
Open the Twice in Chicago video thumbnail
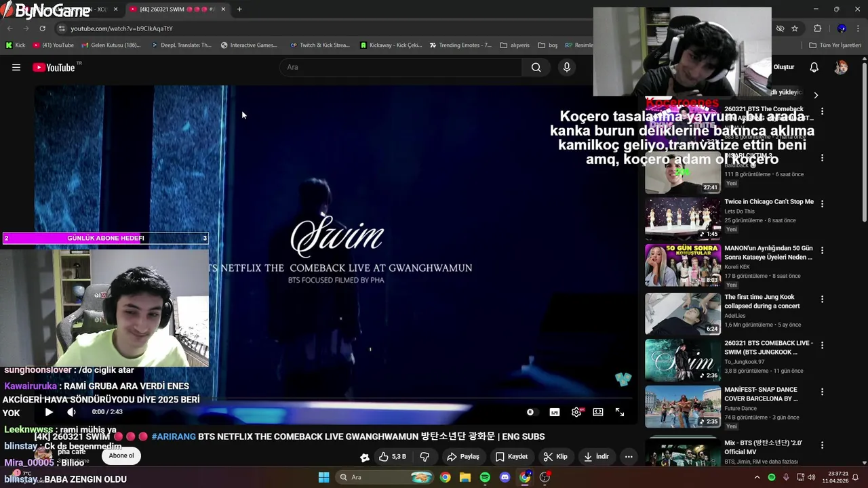click(683, 219)
